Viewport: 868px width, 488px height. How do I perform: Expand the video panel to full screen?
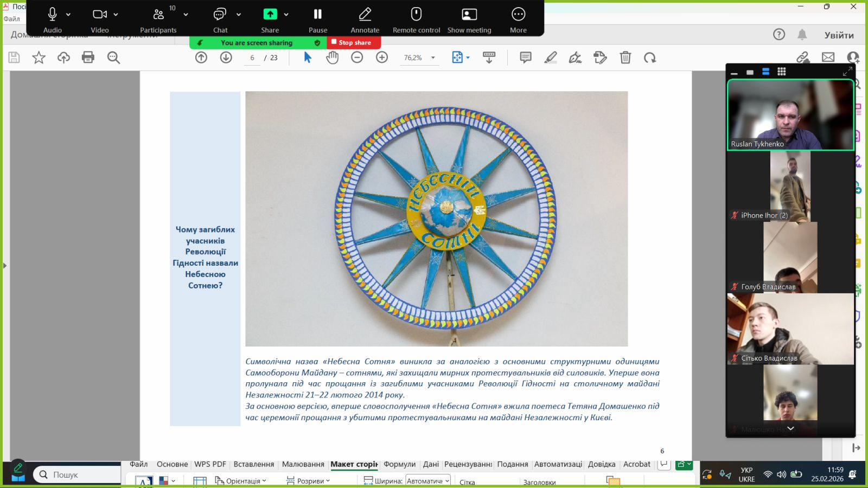[x=847, y=72]
